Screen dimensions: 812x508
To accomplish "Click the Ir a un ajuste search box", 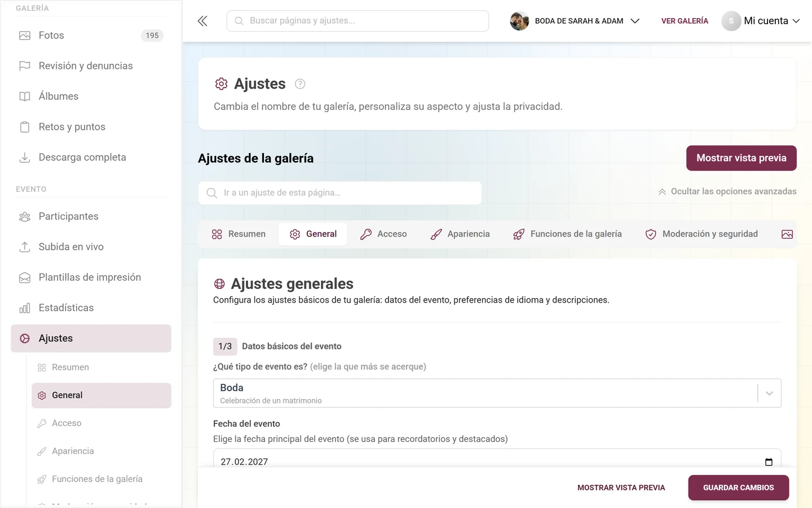I will 340,193.
